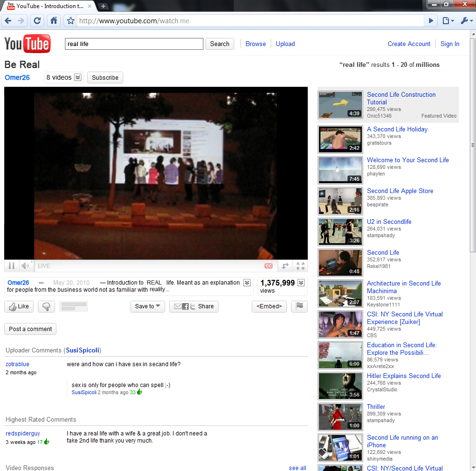Open SusiSpicoli uploader link
The width and height of the screenshot is (476, 471).
point(82,350)
